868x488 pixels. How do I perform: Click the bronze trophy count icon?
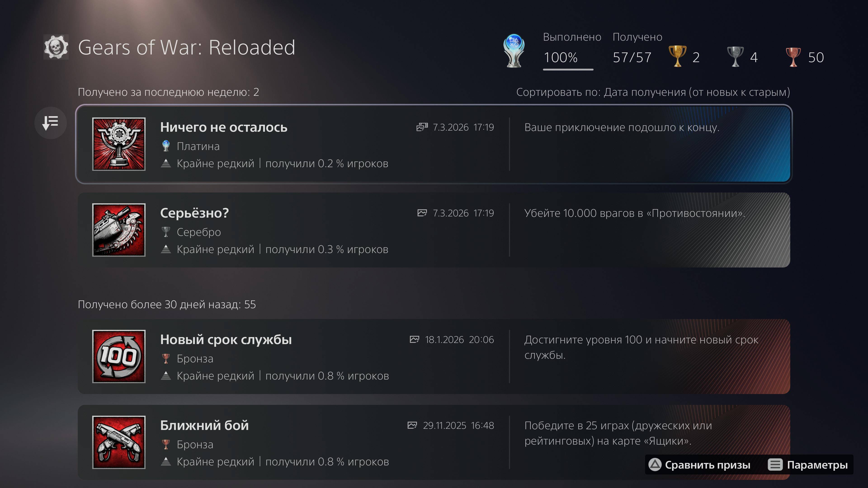[793, 56]
